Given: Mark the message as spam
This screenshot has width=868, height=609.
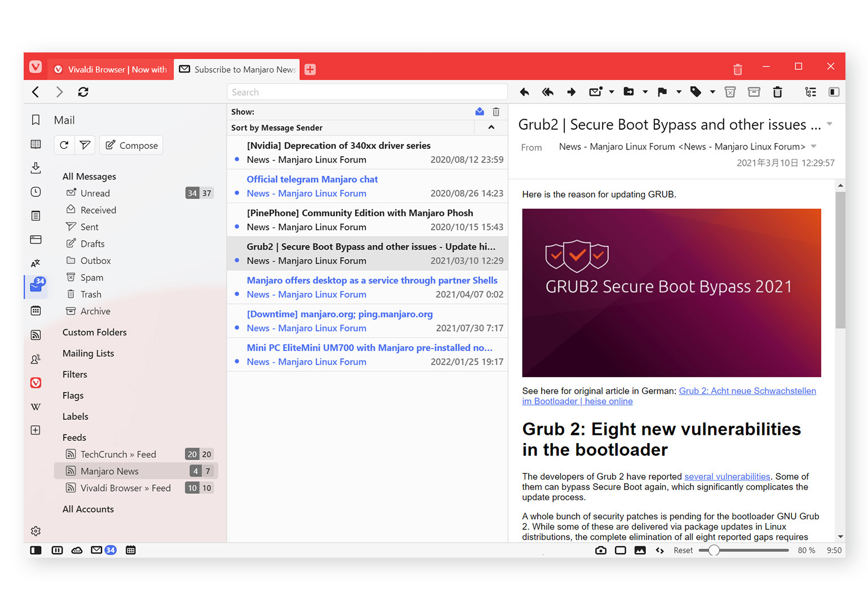Looking at the screenshot, I should click(x=730, y=92).
